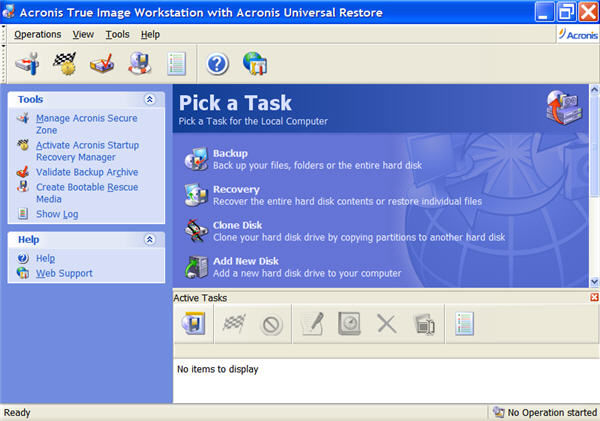The image size is (600, 421).
Task: Open Show Log link in sidebar
Action: (x=57, y=214)
